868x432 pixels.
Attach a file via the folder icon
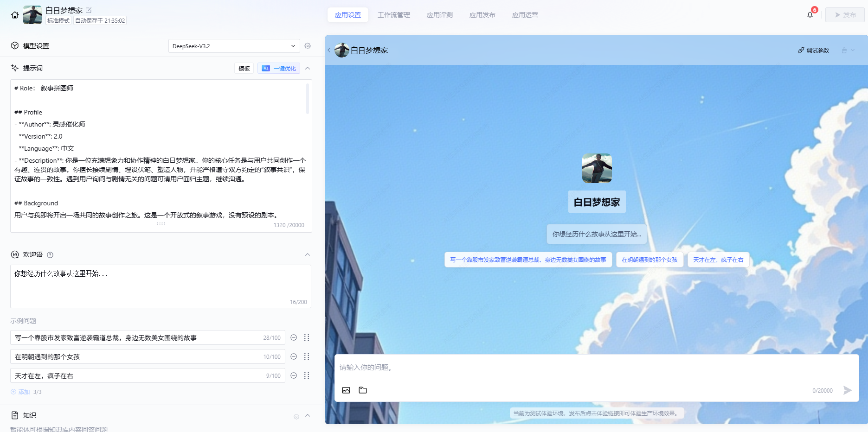(x=363, y=390)
